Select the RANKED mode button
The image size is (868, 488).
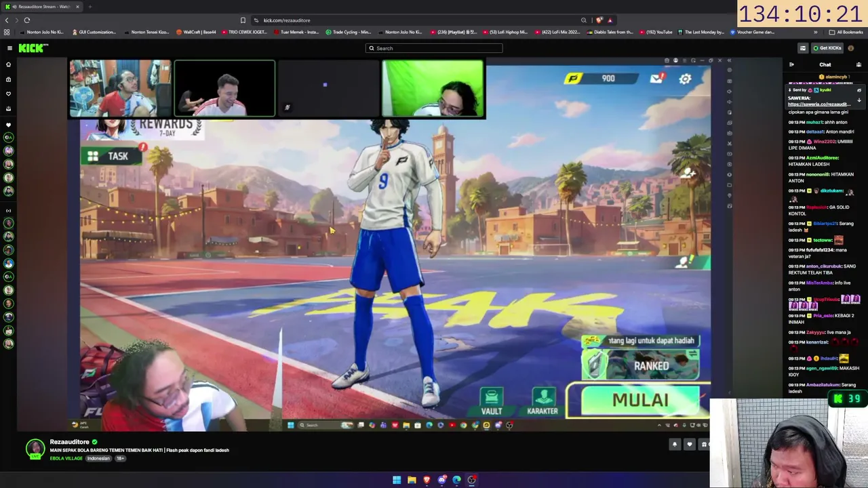(641, 366)
